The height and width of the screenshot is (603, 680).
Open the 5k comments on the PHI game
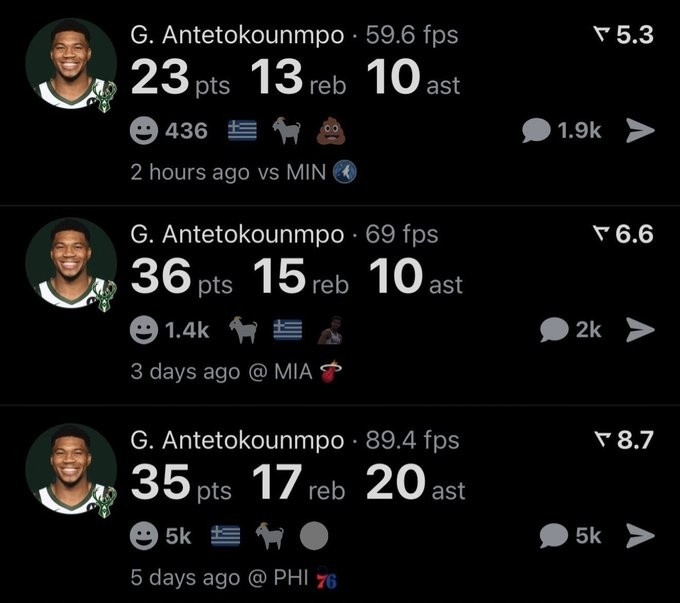coord(571,535)
